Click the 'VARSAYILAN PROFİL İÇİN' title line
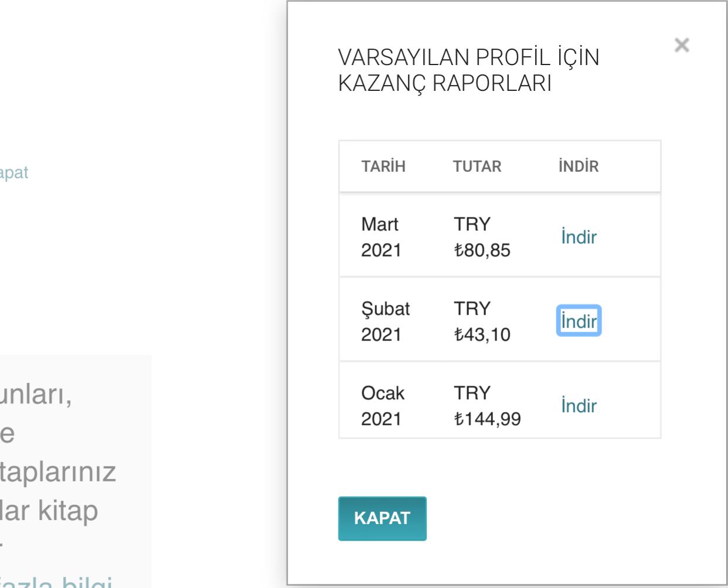Screen dimensions: 728x588 click(469, 58)
